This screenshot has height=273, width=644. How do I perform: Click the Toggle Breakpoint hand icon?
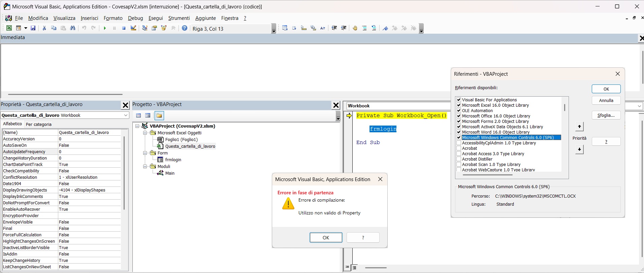[x=355, y=28]
